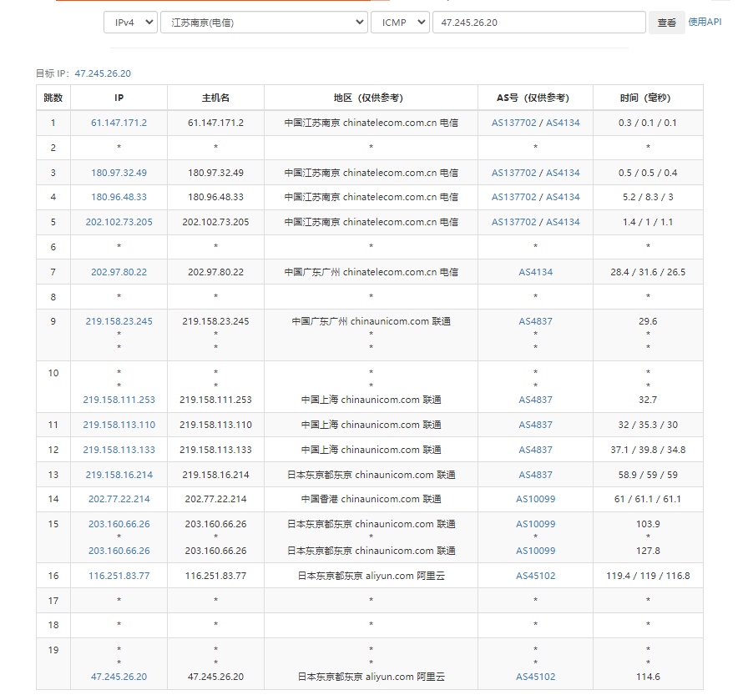Click the 查看 button
The height and width of the screenshot is (700, 748).
[x=666, y=23]
